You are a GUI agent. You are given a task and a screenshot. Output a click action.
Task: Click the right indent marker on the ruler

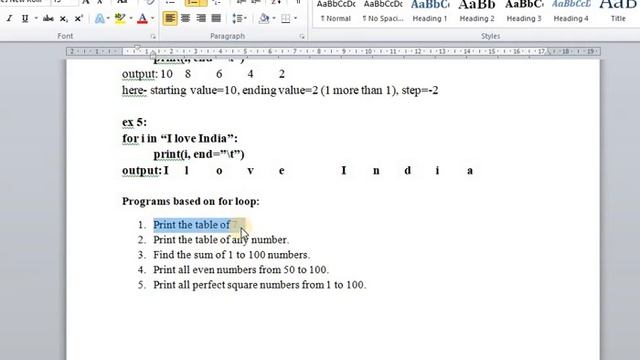tap(550, 53)
